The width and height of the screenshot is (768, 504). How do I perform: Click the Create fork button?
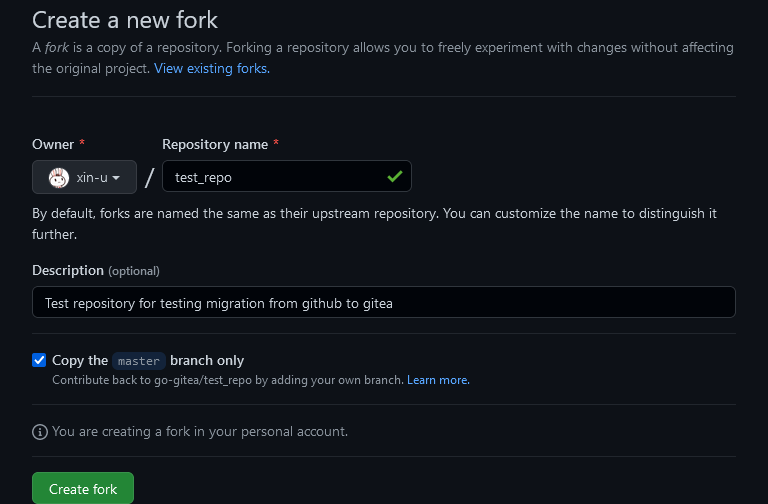coord(83,488)
